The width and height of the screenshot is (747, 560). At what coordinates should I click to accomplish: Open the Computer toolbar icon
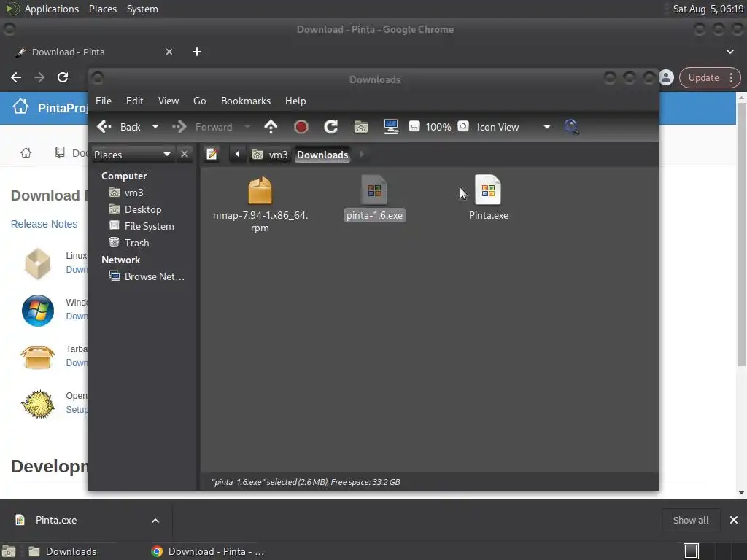391,127
